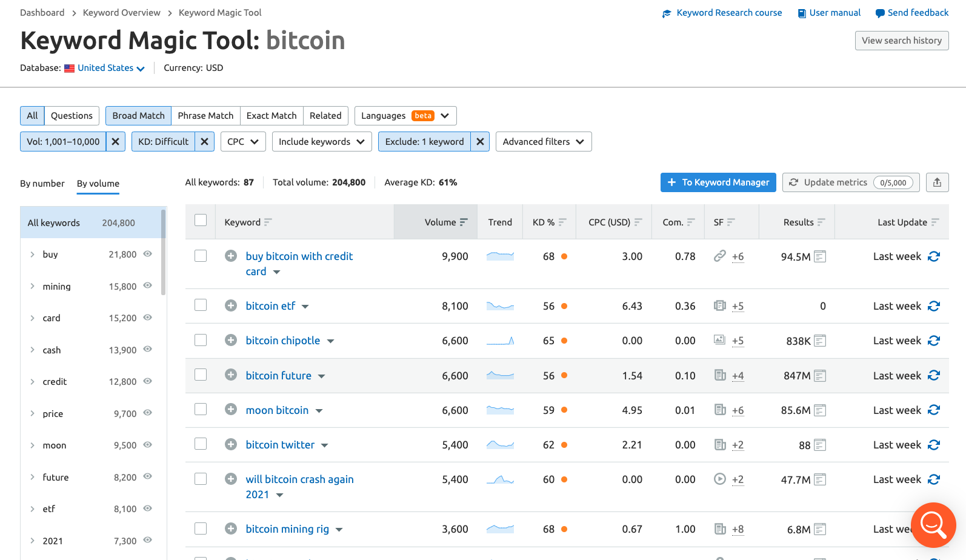966x560 pixels.
Task: Toggle eye icon for 'buy' group
Action: (x=147, y=254)
